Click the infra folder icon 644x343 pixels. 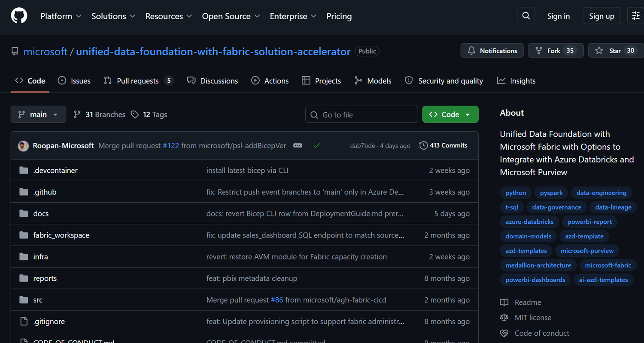(x=24, y=257)
